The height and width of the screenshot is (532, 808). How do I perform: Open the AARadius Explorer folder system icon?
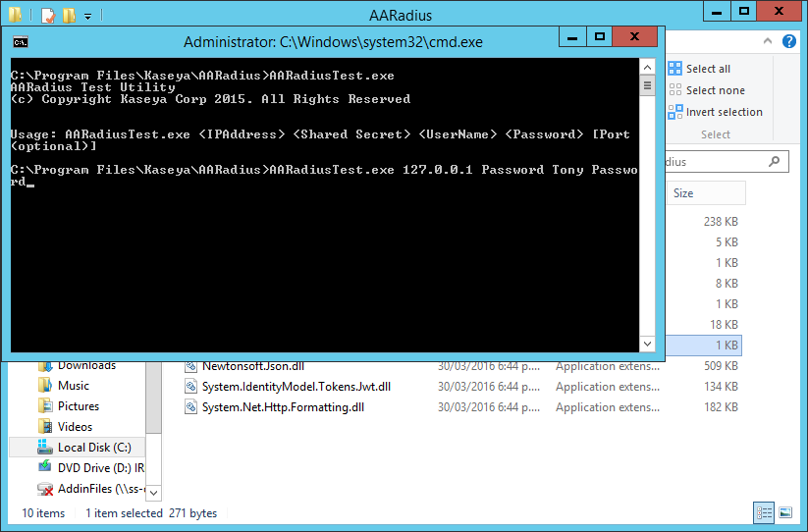(x=15, y=15)
